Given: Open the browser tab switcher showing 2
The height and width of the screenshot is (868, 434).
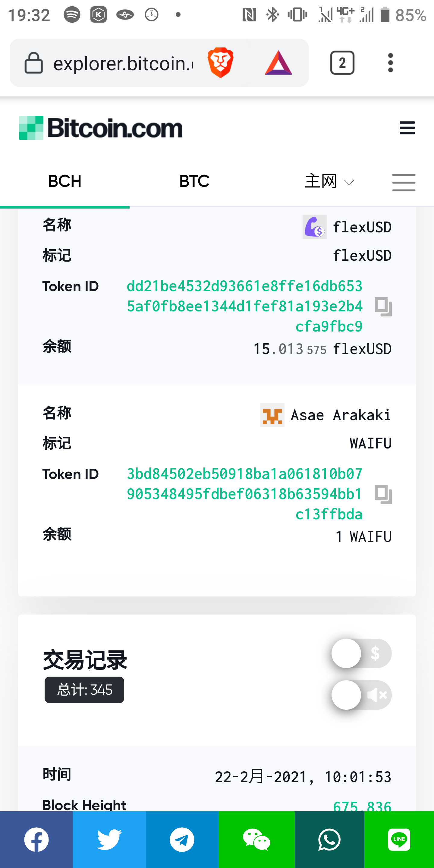Looking at the screenshot, I should [342, 63].
